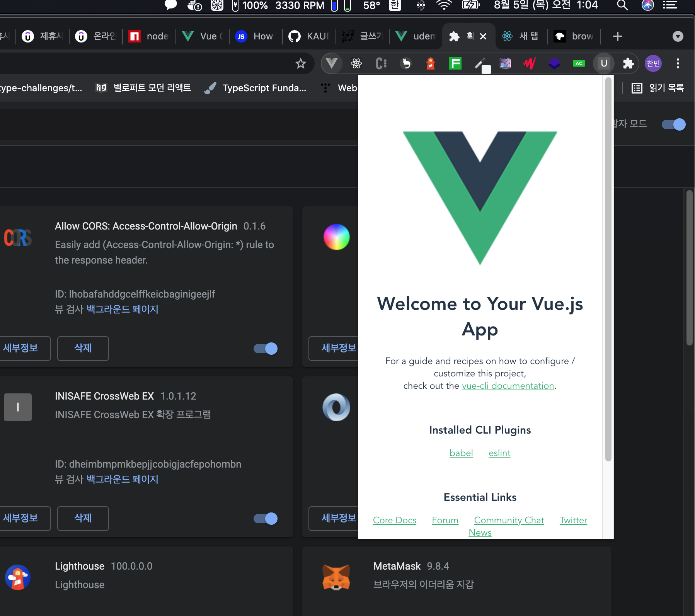Open the 찬민 profile avatar
The image size is (695, 616).
point(653,63)
